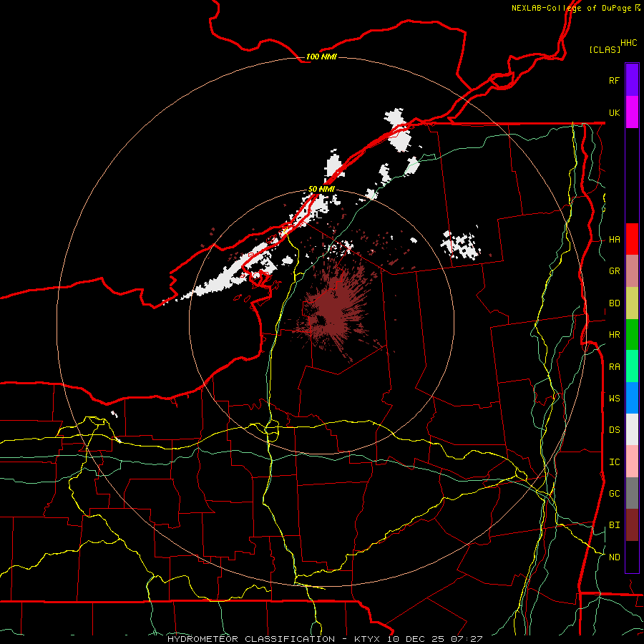Click the DS legend label

click(614, 430)
